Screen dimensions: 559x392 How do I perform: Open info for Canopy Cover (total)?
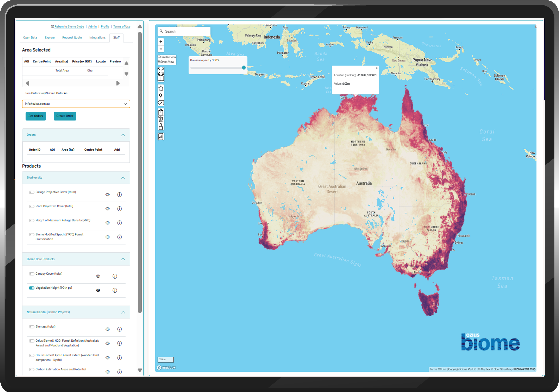click(x=115, y=276)
